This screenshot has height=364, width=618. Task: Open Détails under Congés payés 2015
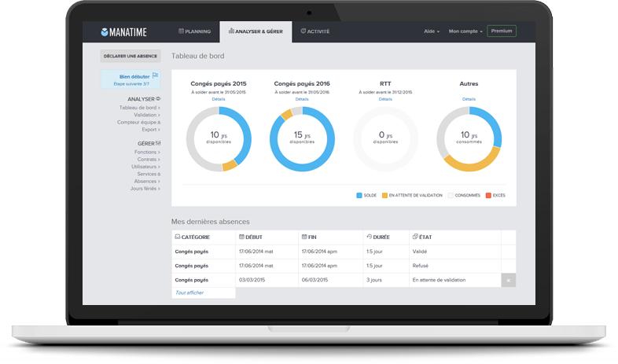click(219, 99)
